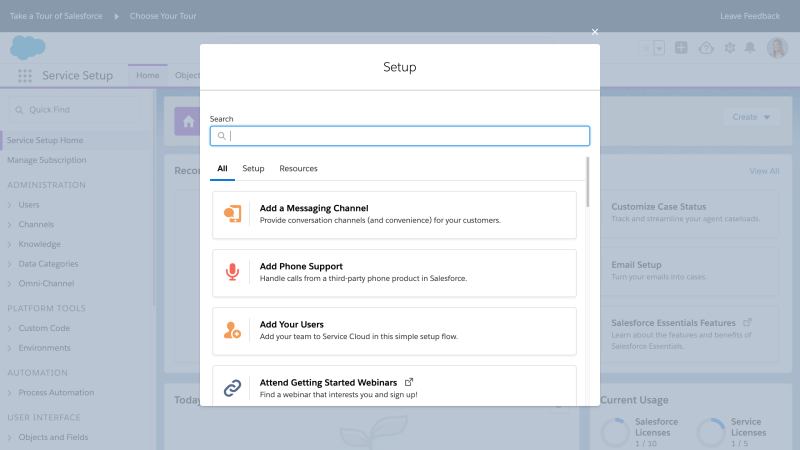Expand the Process Automation tree node
This screenshot has height=450, width=800.
tap(9, 393)
